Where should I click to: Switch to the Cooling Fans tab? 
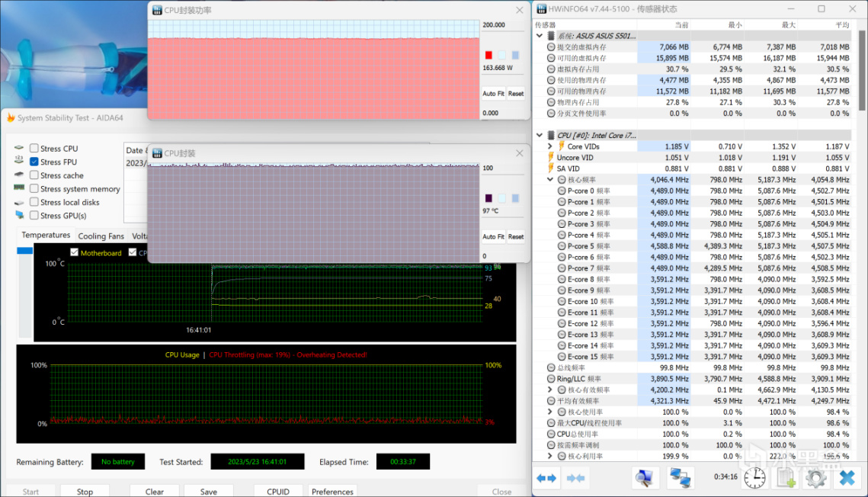coord(101,236)
